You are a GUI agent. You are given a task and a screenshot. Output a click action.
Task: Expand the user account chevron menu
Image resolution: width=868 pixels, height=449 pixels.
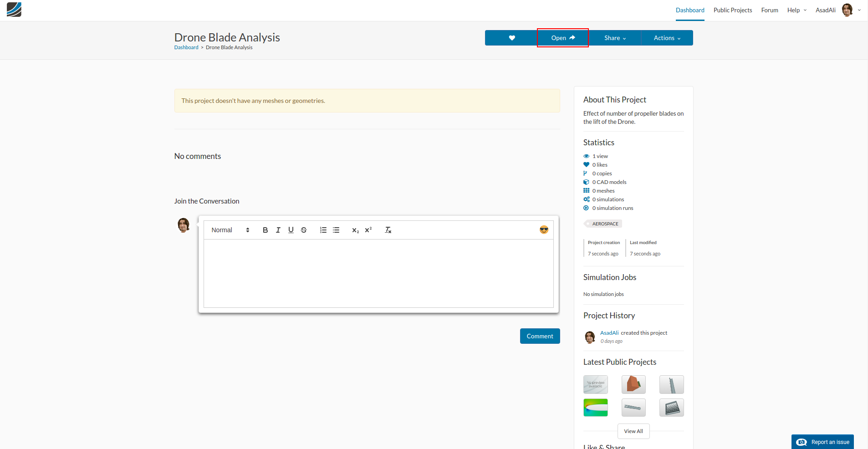coord(859,10)
